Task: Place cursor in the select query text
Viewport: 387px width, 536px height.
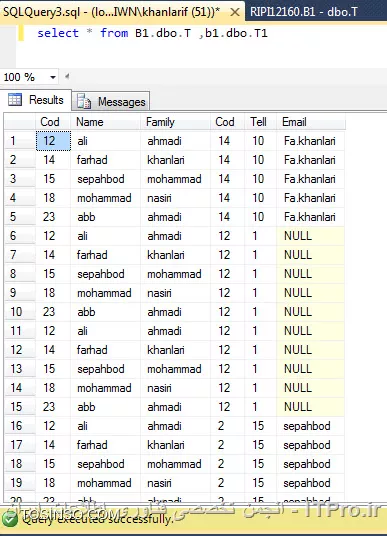Action: click(x=152, y=33)
